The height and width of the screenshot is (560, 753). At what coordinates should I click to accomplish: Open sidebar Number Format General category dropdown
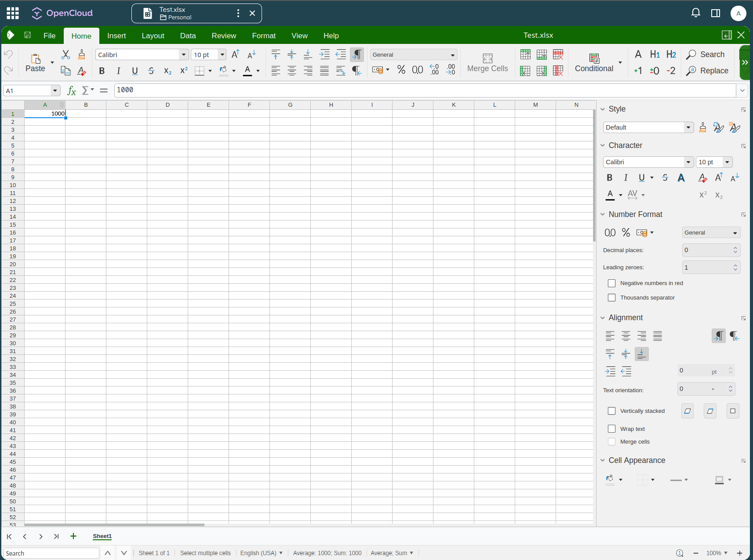pyautogui.click(x=711, y=233)
